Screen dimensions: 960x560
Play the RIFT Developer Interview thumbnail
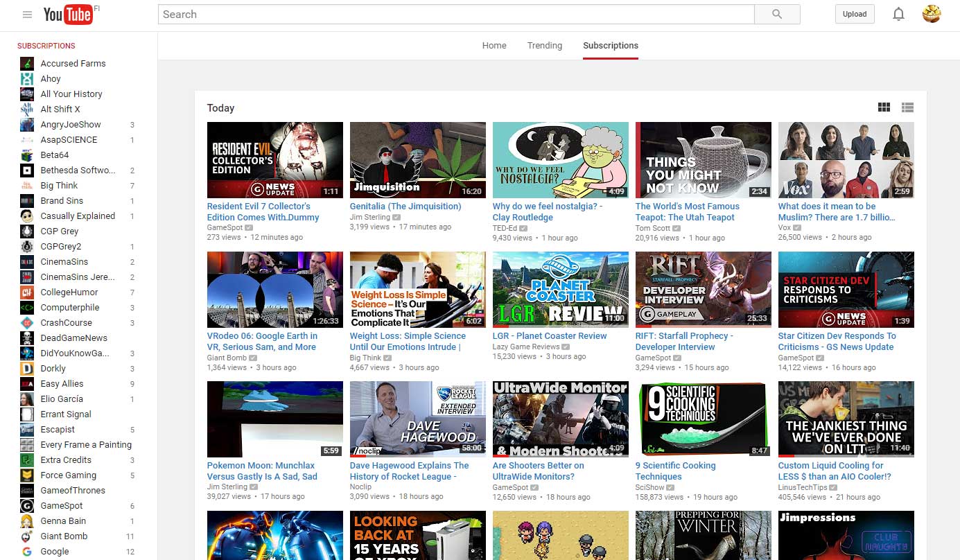click(x=704, y=290)
